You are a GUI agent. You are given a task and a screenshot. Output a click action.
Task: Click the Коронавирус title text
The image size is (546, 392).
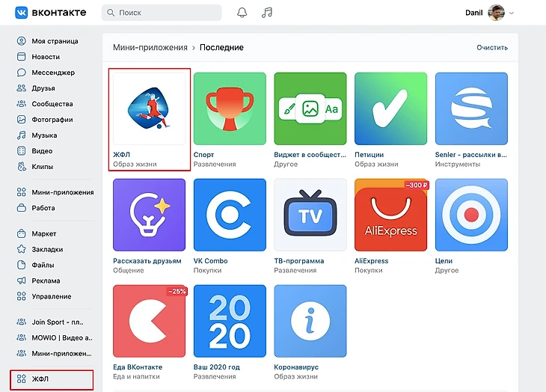(x=296, y=367)
